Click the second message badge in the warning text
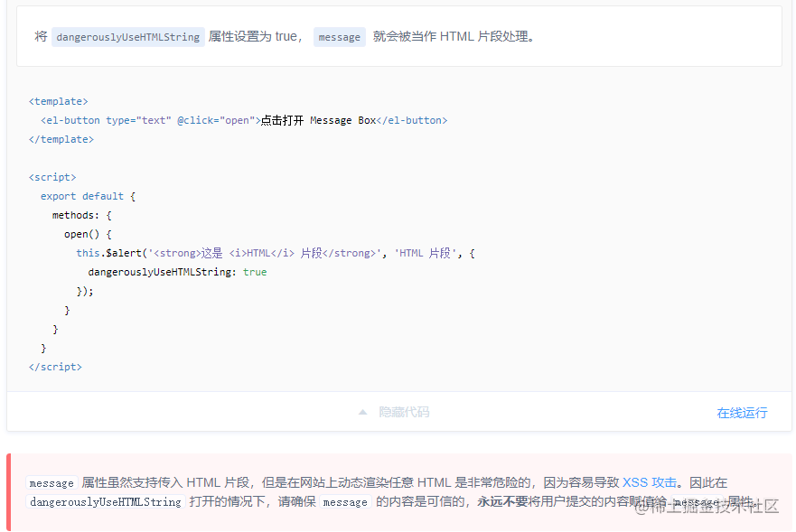The height and width of the screenshot is (532, 796). pos(345,502)
